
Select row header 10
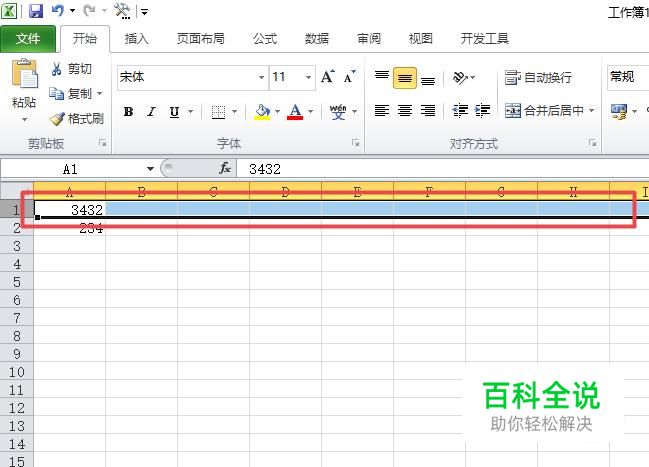[17, 372]
